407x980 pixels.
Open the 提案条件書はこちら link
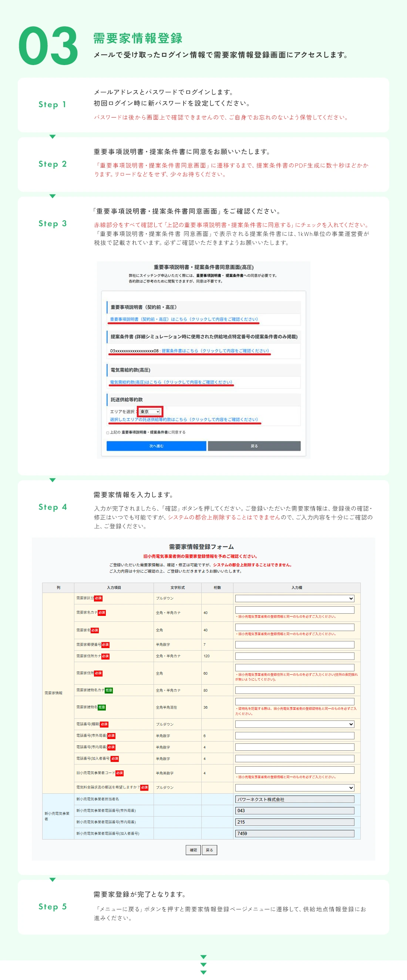point(215,351)
